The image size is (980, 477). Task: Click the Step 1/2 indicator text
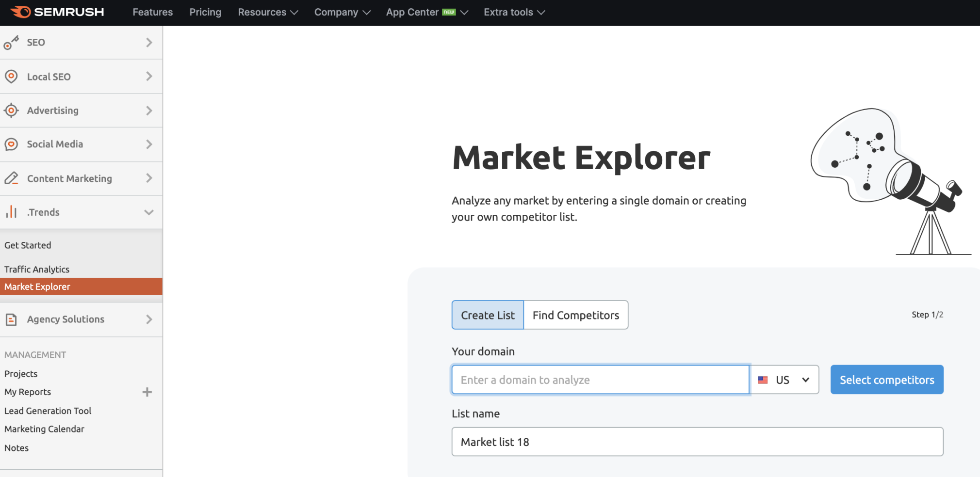point(927,315)
